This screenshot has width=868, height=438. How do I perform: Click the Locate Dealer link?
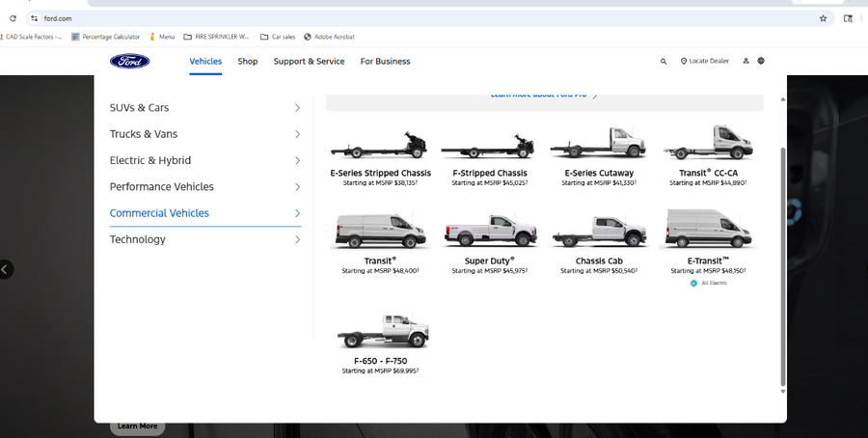(x=704, y=61)
